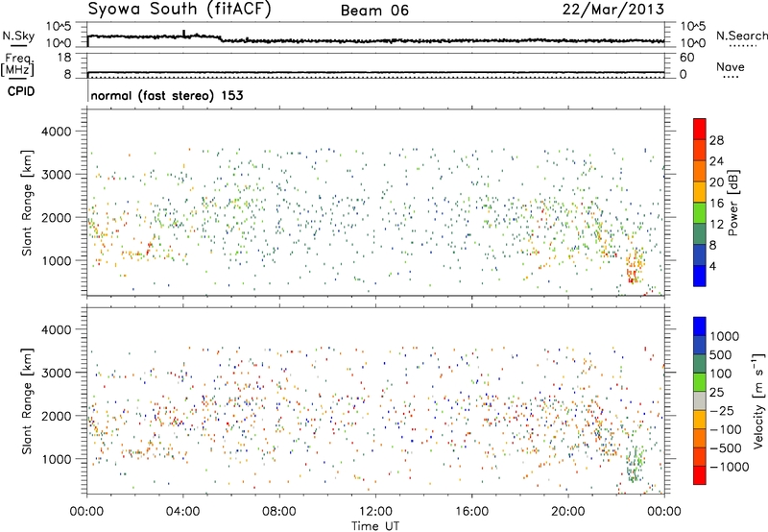Viewport: 768px width, 532px height.
Task: Click the '04:00' time tick label
Action: (x=183, y=512)
